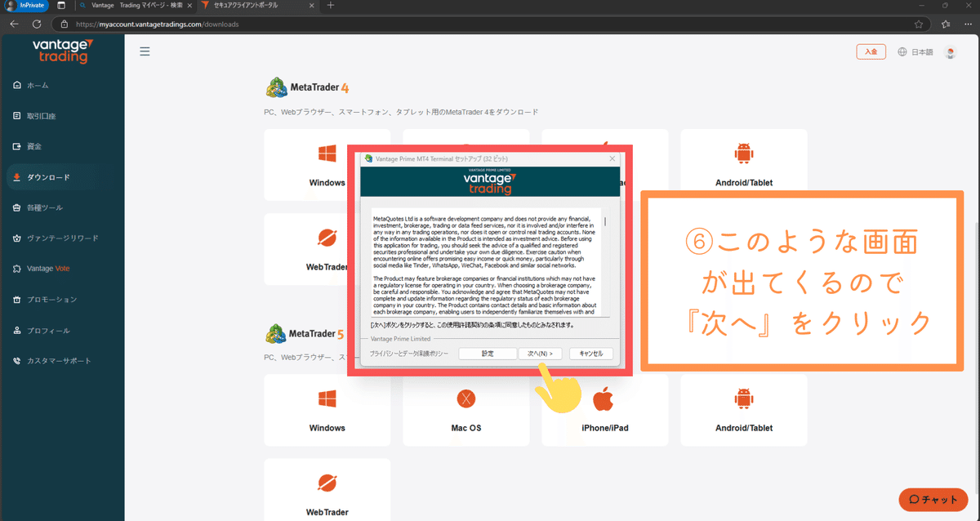Screen dimensions: 980x521
Task: Open the browser tab actions icon
Action: click(x=61, y=5)
